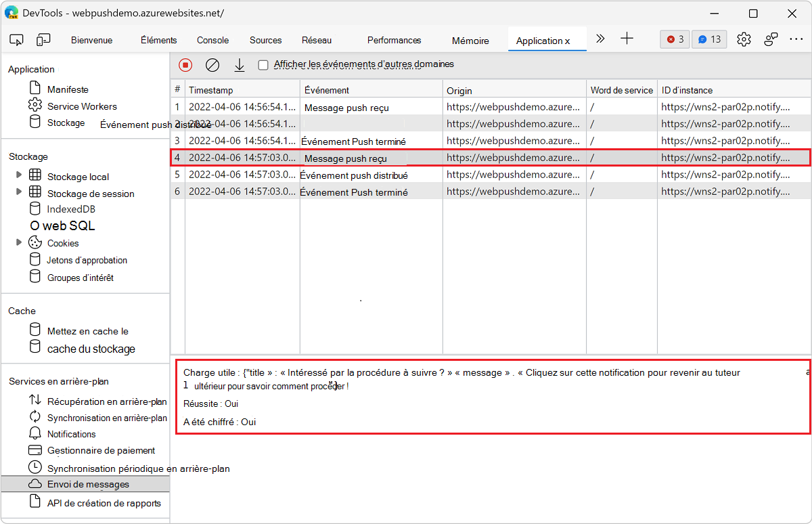Viewport: 812px width, 524px height.
Task: Open Stockage under Application section
Action: [x=66, y=123]
